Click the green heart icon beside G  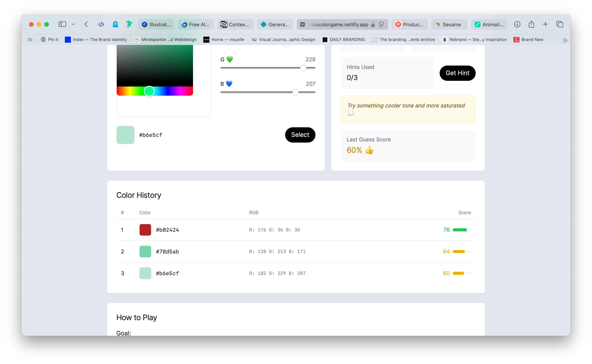pos(230,59)
